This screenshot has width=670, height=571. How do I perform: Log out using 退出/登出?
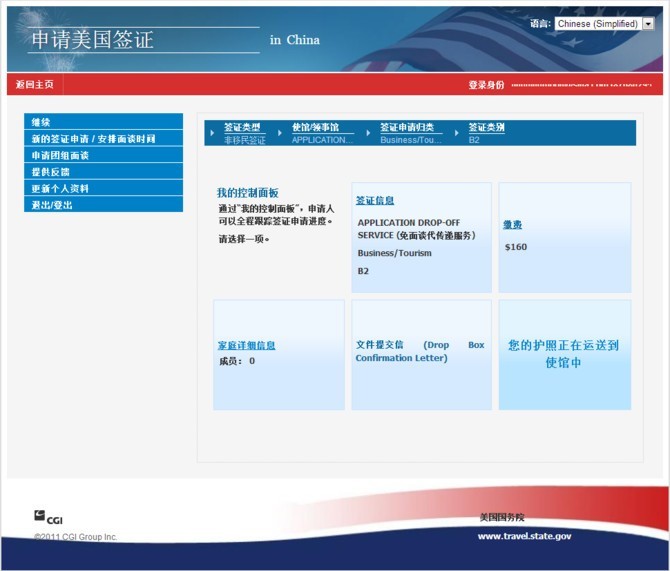pyautogui.click(x=103, y=205)
